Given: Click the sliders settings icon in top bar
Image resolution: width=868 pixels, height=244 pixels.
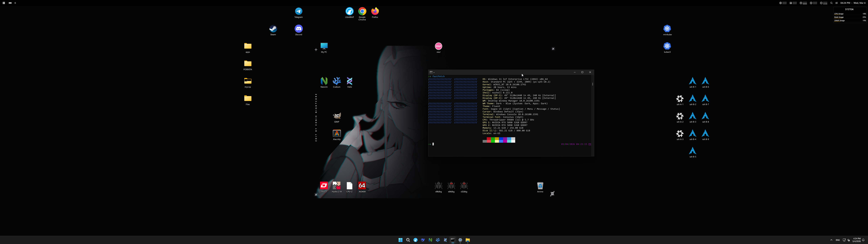Looking at the screenshot, I should (x=836, y=3).
